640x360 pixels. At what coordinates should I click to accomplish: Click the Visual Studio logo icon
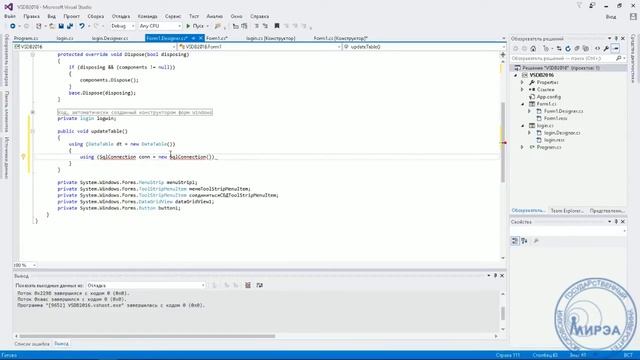(x=9, y=7)
